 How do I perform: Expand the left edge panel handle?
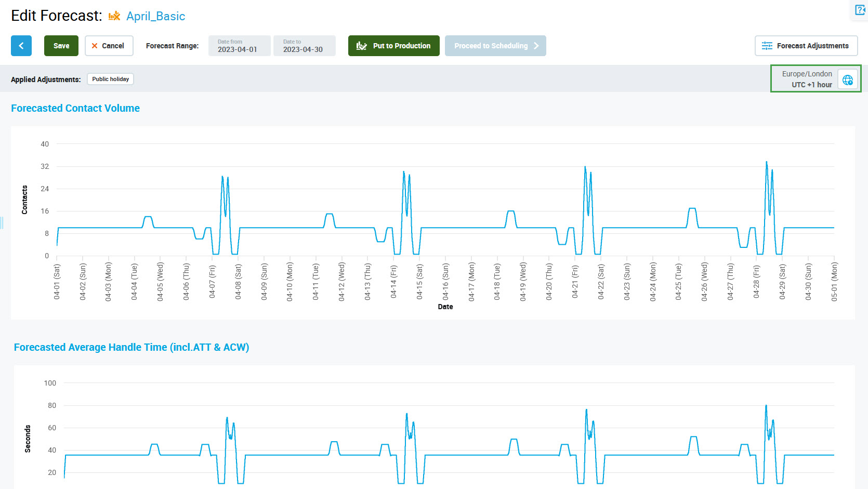click(x=2, y=223)
